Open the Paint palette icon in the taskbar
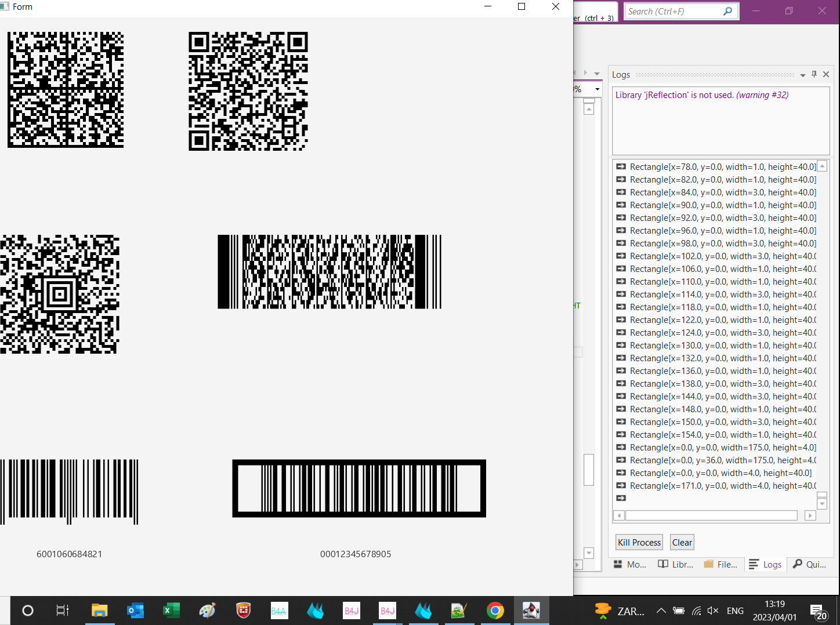 207,611
